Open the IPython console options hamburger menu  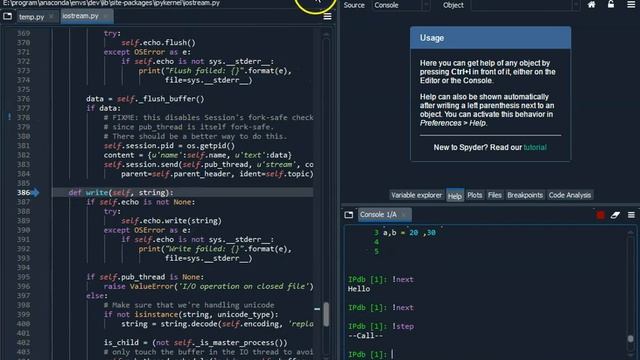(631, 215)
